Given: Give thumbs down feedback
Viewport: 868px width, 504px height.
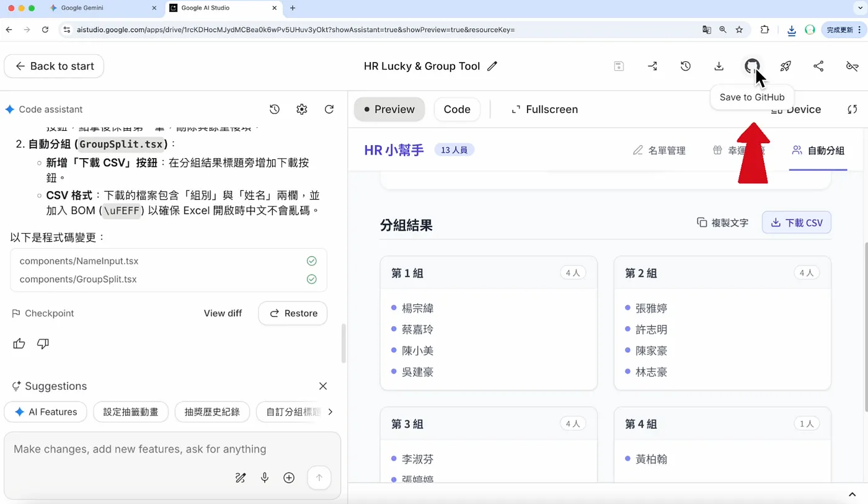Looking at the screenshot, I should click(x=43, y=343).
